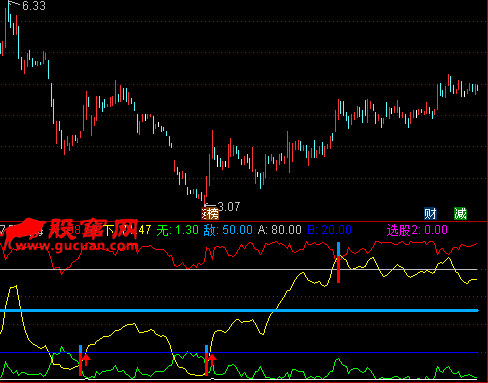Click the green 减 marker icon
Image resolution: width=488 pixels, height=383 pixels.
[460, 213]
